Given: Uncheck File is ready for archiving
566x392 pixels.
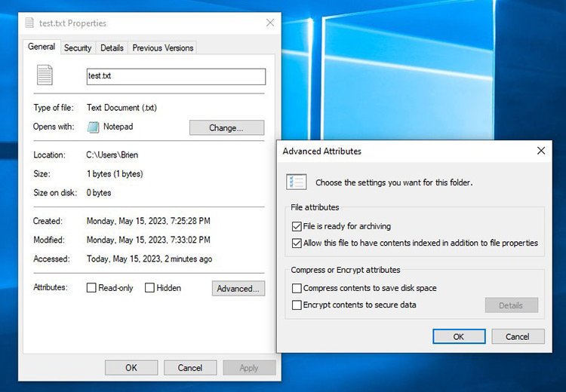Looking at the screenshot, I should pos(297,226).
